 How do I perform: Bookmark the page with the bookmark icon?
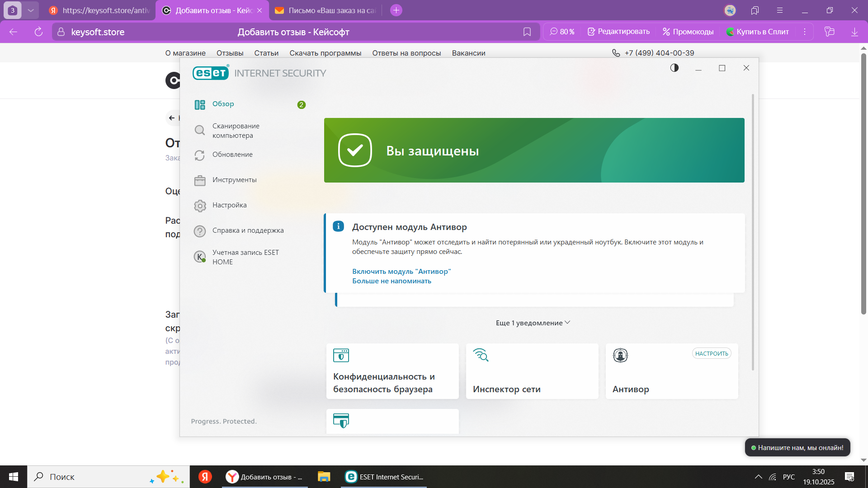point(527,32)
